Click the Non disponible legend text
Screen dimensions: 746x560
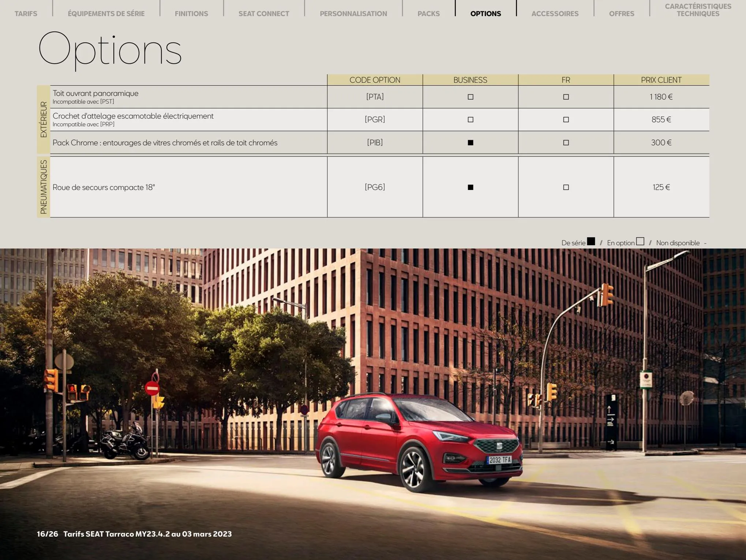[678, 243]
